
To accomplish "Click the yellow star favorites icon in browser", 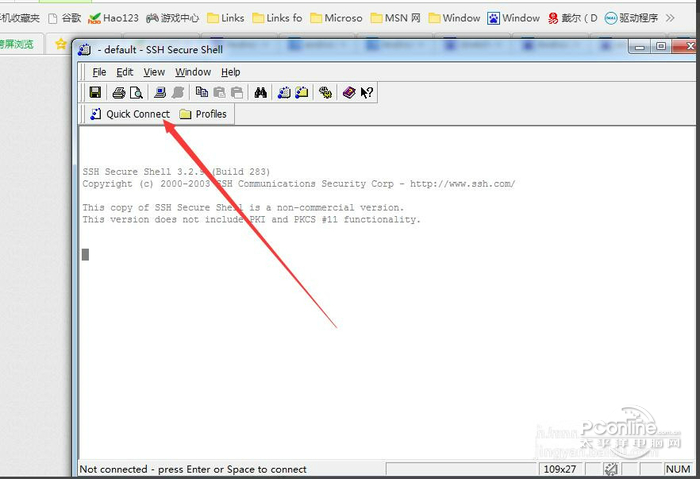I will [x=61, y=44].
